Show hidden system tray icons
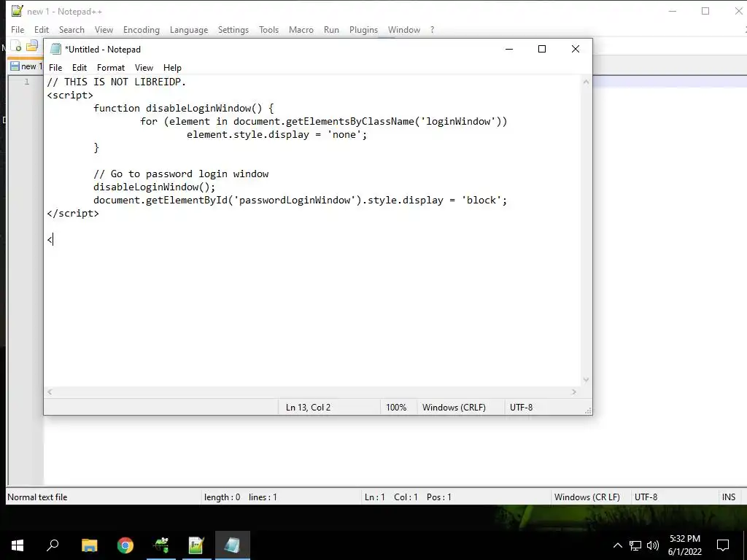747x560 pixels. tap(617, 545)
